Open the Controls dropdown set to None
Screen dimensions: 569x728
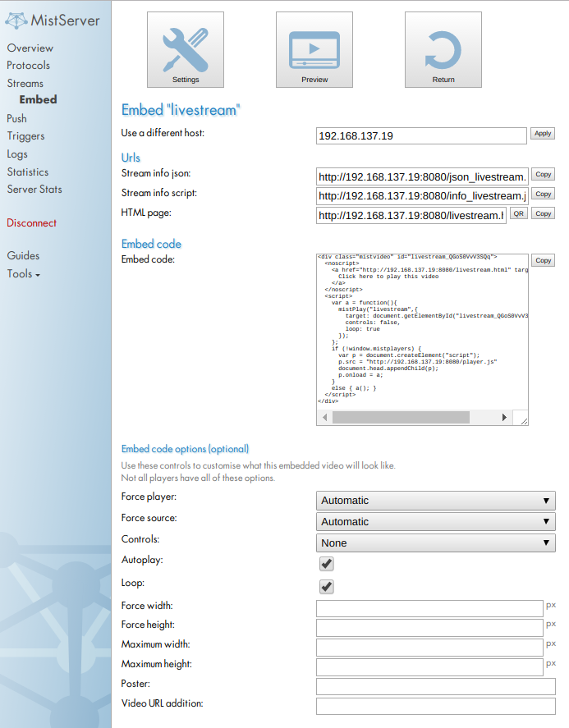pyautogui.click(x=436, y=543)
